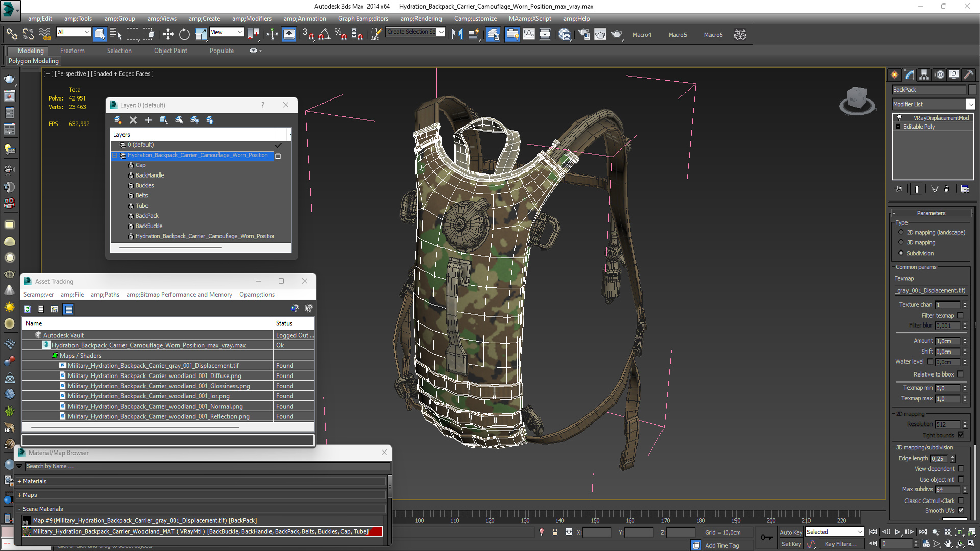Click the gray_001_Displacement.tif Texmap button
This screenshot has height=551, width=980.
point(930,290)
